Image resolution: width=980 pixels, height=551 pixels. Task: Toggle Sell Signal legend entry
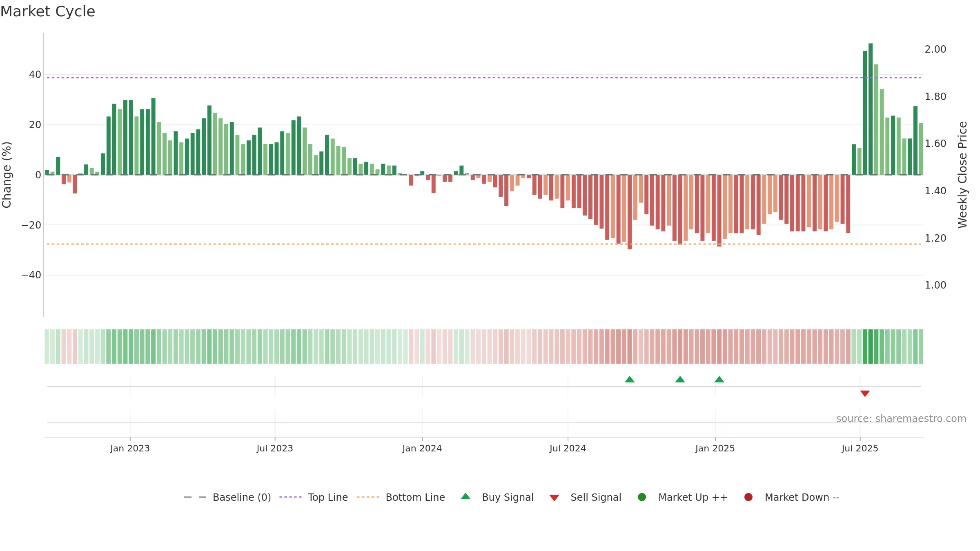pyautogui.click(x=585, y=497)
